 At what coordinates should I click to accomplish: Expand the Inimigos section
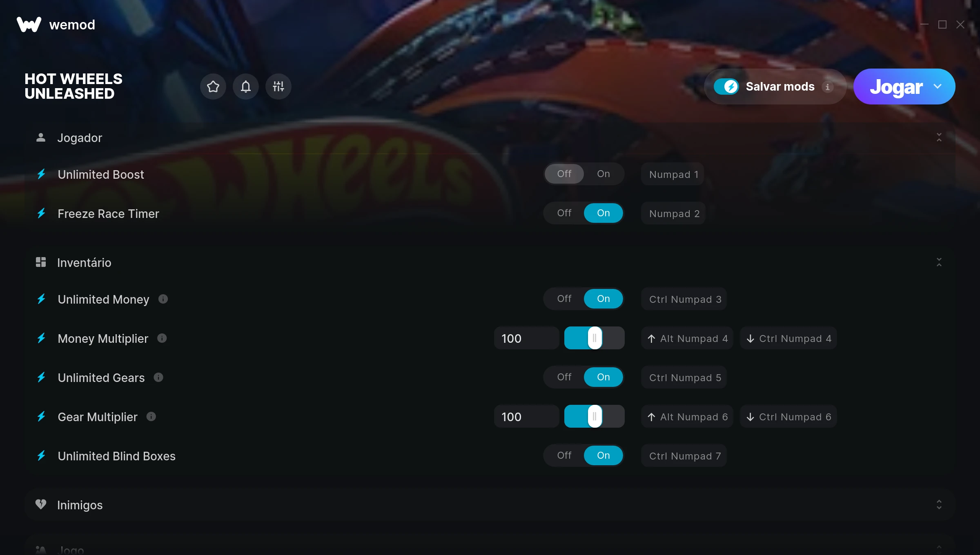click(x=939, y=505)
